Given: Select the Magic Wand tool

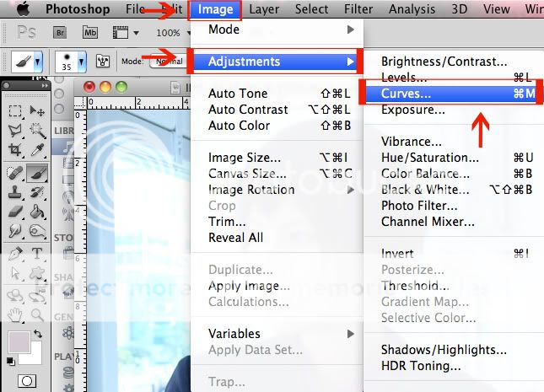Looking at the screenshot, I should coord(37,131).
